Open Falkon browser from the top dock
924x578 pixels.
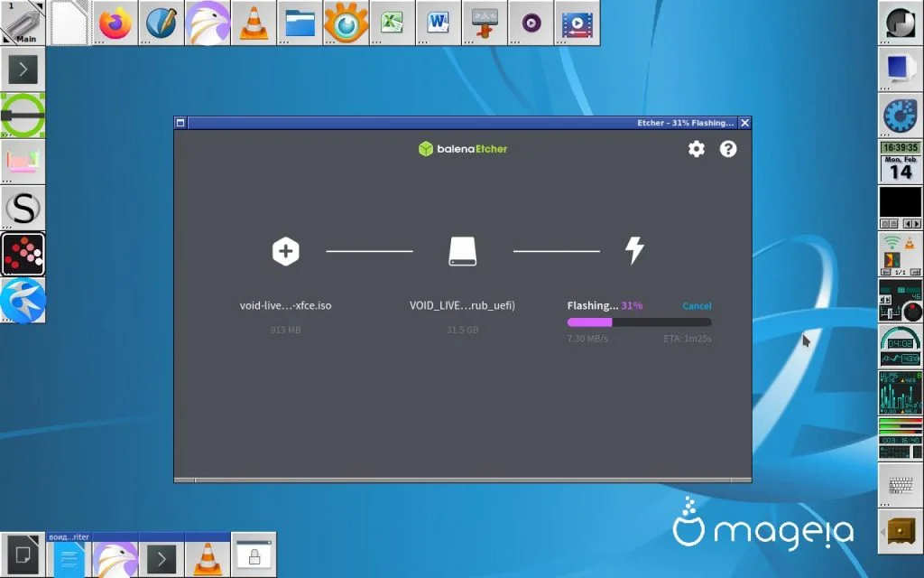click(208, 23)
